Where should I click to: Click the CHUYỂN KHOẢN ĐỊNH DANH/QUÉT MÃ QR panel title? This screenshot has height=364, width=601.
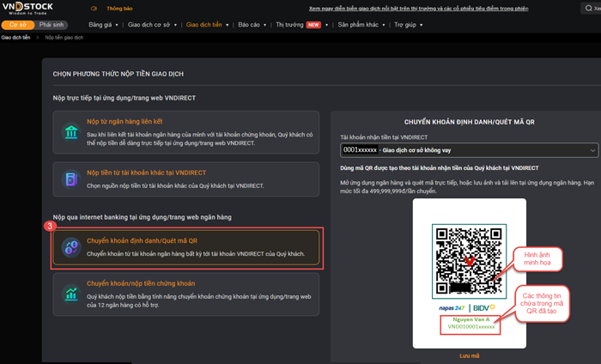click(x=469, y=122)
